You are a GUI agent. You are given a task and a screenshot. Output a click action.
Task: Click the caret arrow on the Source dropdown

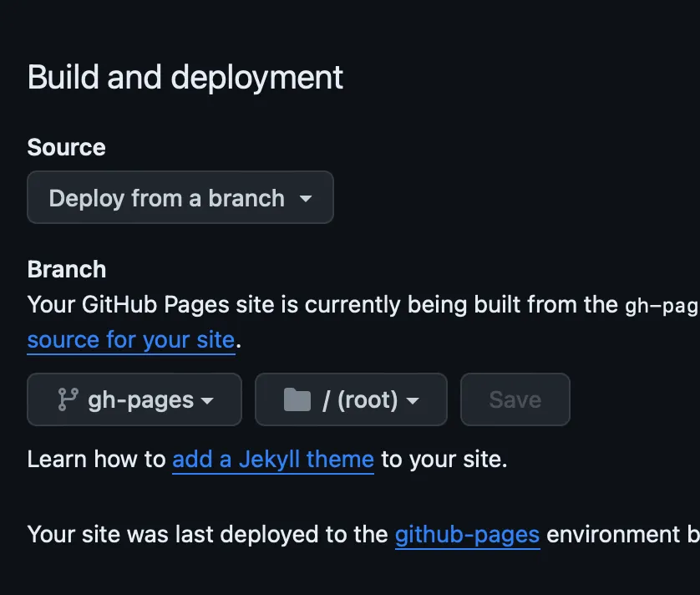(x=307, y=198)
